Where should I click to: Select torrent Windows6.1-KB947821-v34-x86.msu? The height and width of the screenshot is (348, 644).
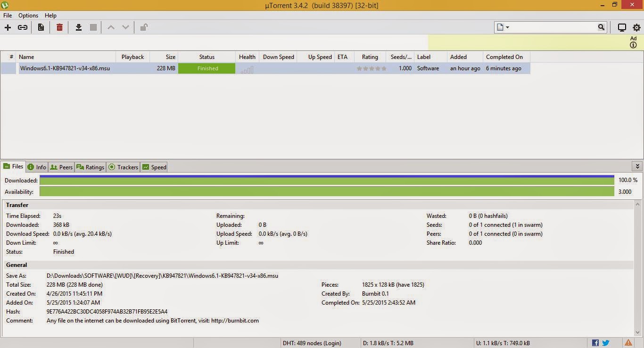tap(65, 68)
